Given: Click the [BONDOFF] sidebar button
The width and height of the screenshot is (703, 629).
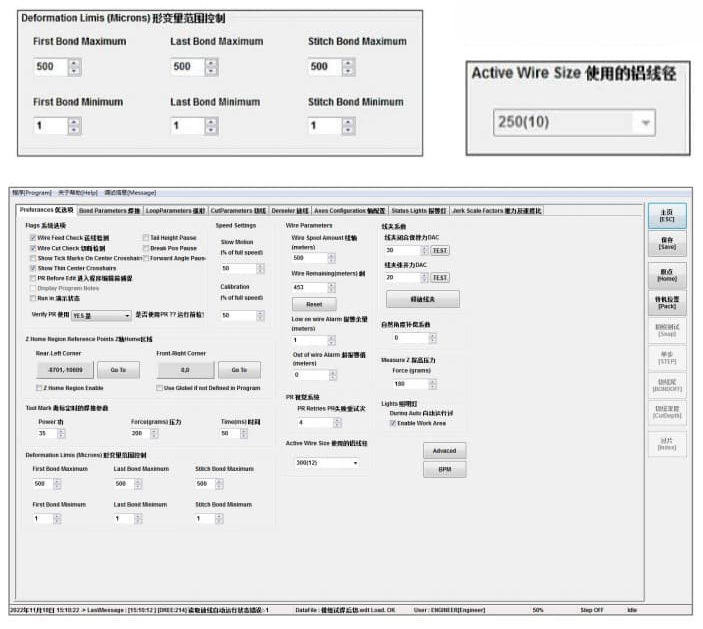Looking at the screenshot, I should point(667,386).
